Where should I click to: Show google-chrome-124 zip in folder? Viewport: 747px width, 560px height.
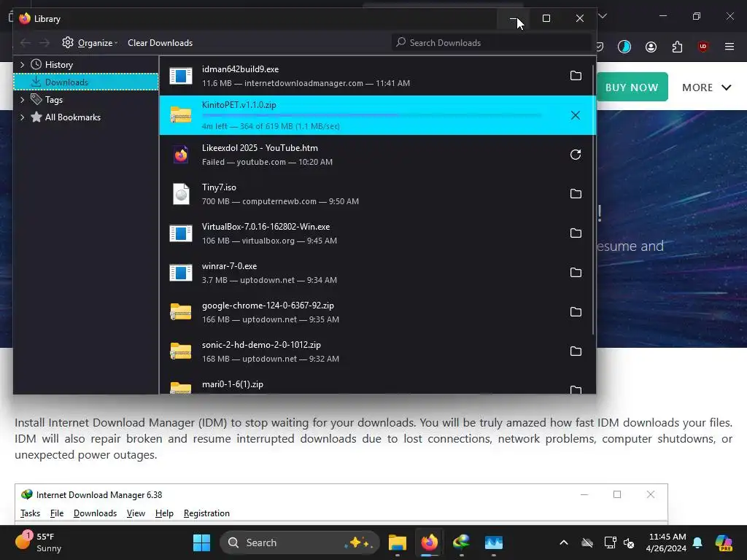(x=576, y=312)
